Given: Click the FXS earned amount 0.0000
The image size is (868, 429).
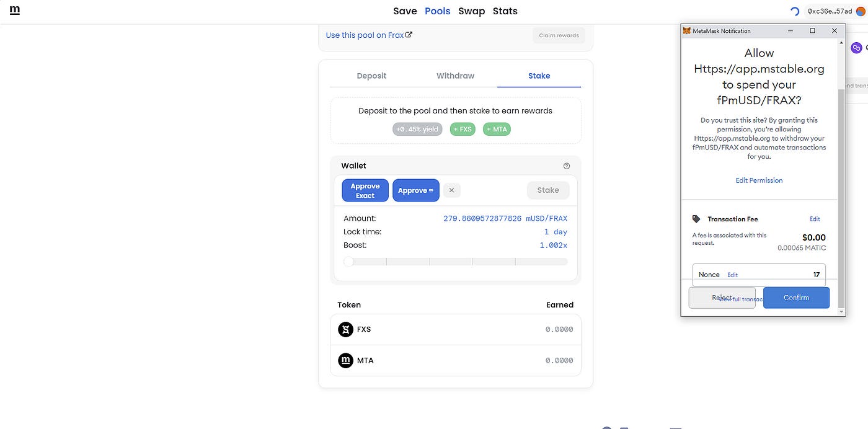Looking at the screenshot, I should click(x=559, y=329).
